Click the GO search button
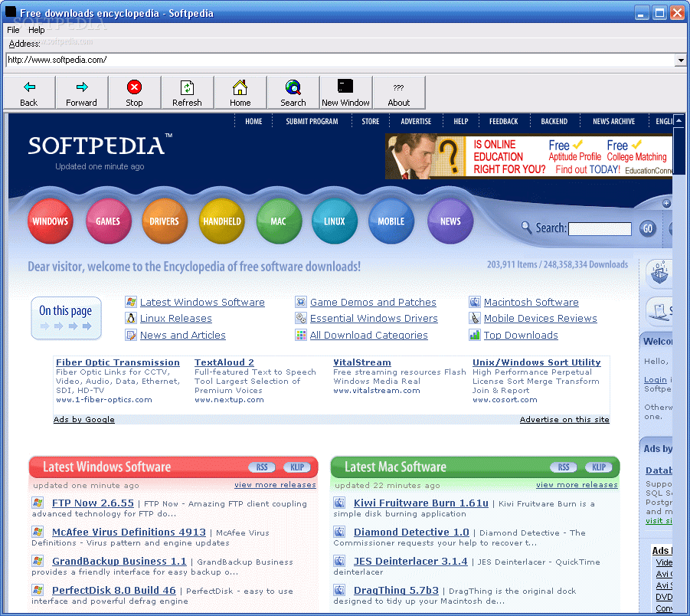Viewport: 690px width, 616px height. (648, 228)
